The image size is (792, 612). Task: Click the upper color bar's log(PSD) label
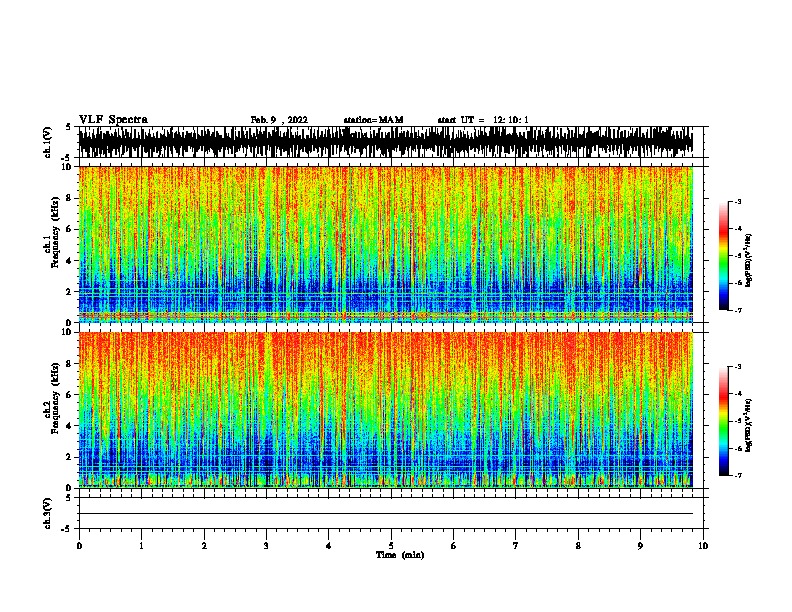(x=748, y=260)
